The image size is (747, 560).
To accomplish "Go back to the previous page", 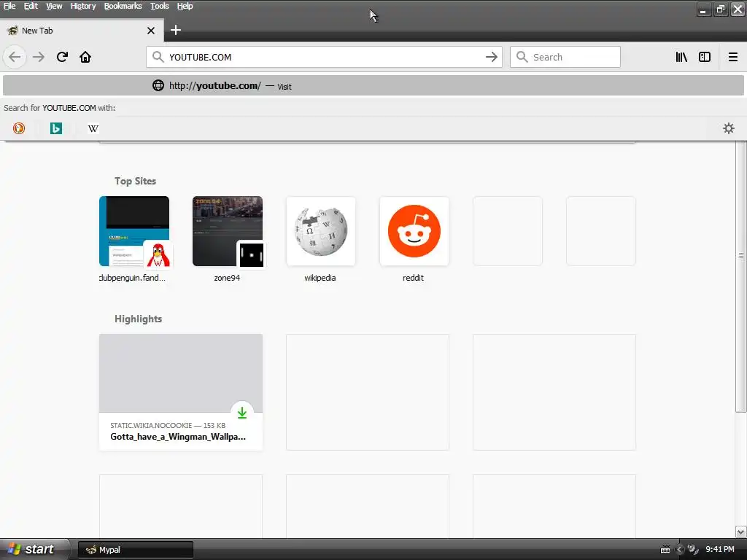I will pyautogui.click(x=15, y=57).
